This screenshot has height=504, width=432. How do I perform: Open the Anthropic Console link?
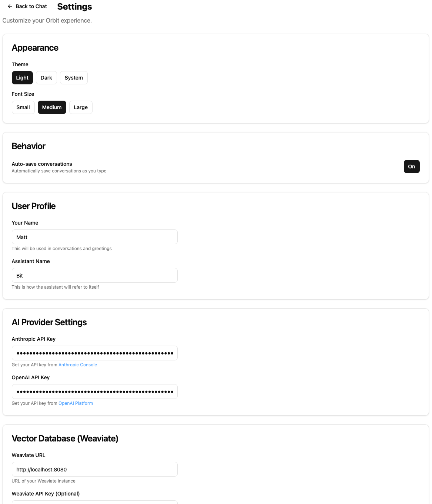tap(78, 365)
